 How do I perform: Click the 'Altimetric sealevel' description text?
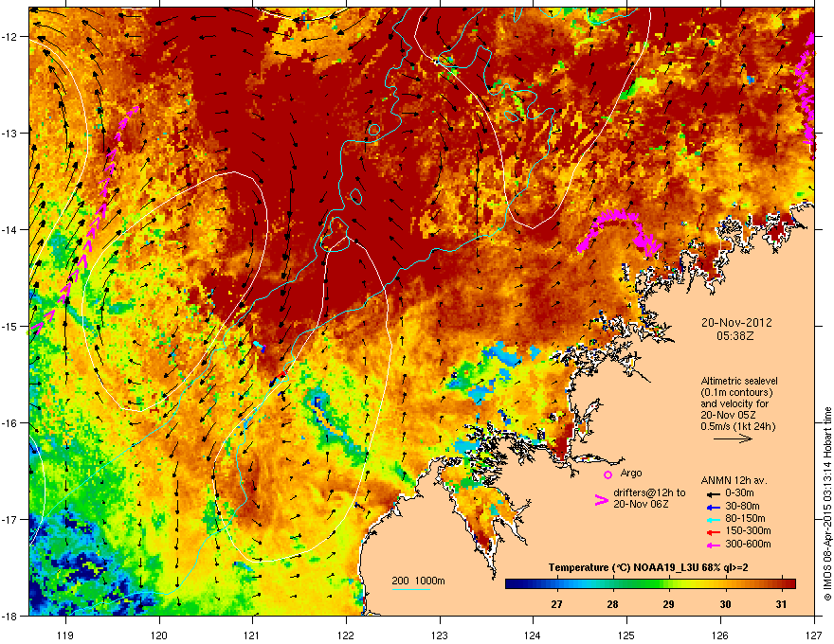point(739,381)
